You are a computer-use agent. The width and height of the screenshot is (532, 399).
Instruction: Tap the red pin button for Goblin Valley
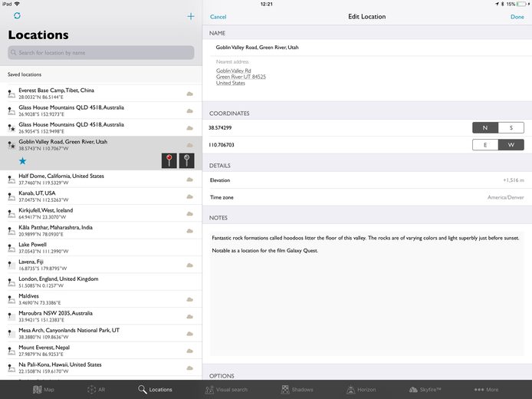pyautogui.click(x=169, y=160)
